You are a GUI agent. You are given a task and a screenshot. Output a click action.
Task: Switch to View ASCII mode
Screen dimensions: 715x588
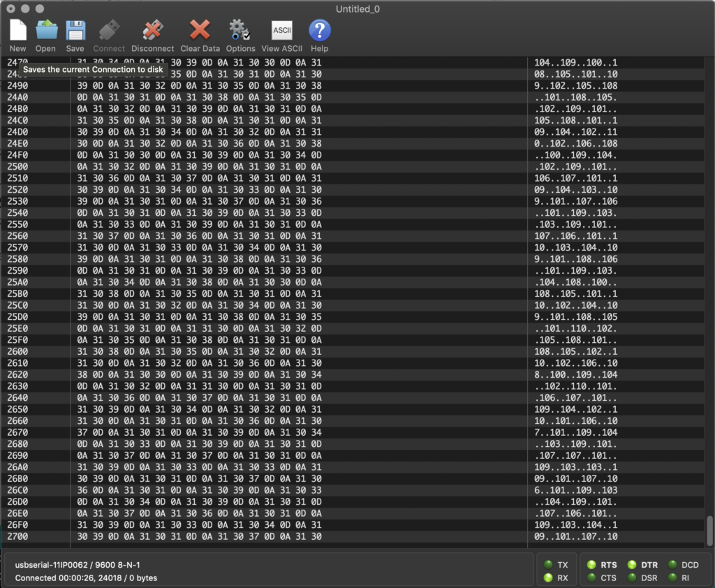pyautogui.click(x=281, y=31)
